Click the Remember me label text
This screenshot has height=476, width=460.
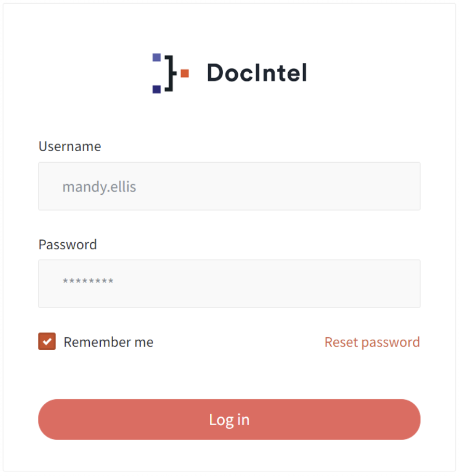[x=108, y=342]
